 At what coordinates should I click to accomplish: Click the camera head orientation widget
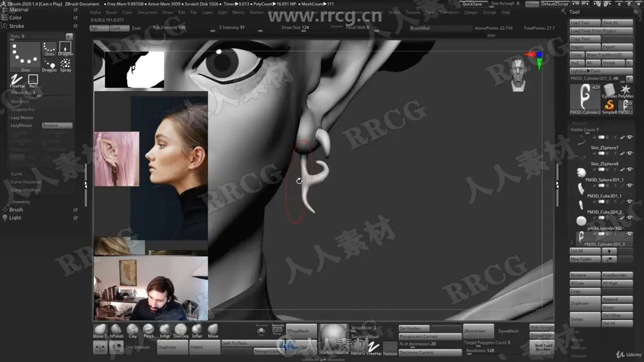[518, 75]
